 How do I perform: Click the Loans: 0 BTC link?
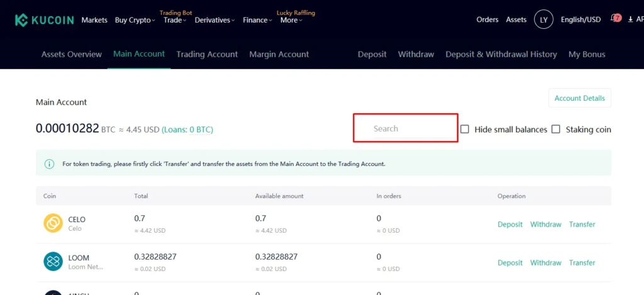pos(187,130)
